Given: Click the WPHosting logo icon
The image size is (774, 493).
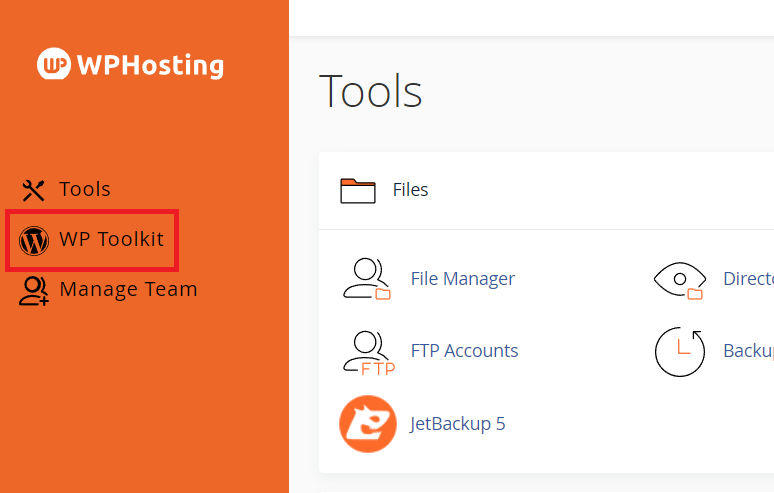Looking at the screenshot, I should pos(53,65).
